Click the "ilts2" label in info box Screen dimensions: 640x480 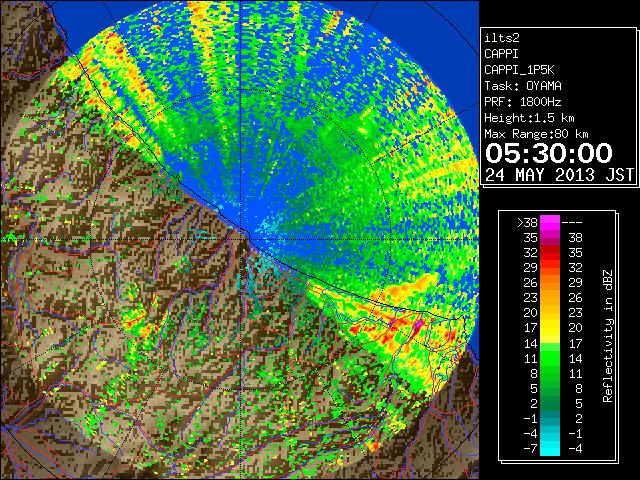(502, 38)
